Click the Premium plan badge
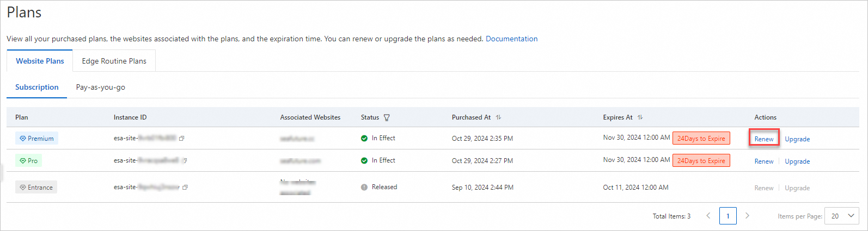The image size is (868, 231). click(36, 139)
